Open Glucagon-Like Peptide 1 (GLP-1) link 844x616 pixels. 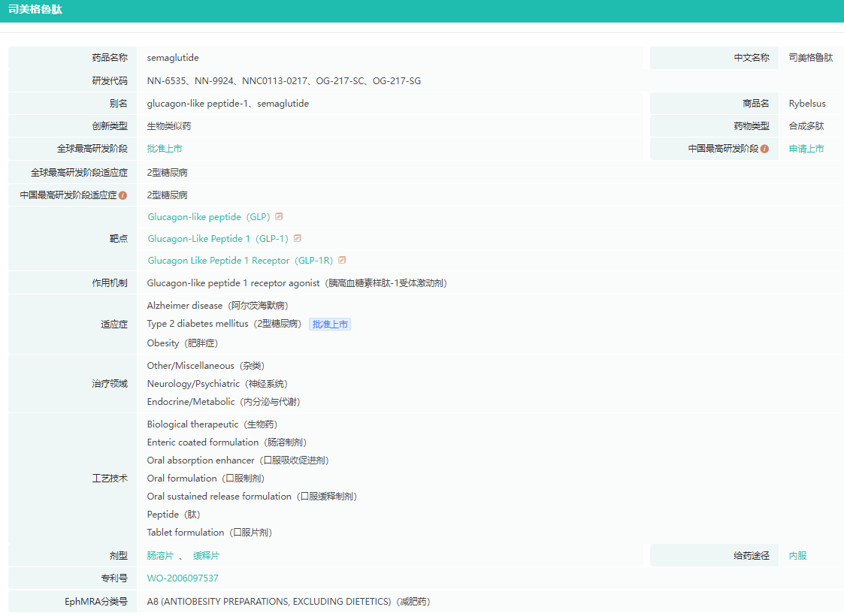coord(218,238)
